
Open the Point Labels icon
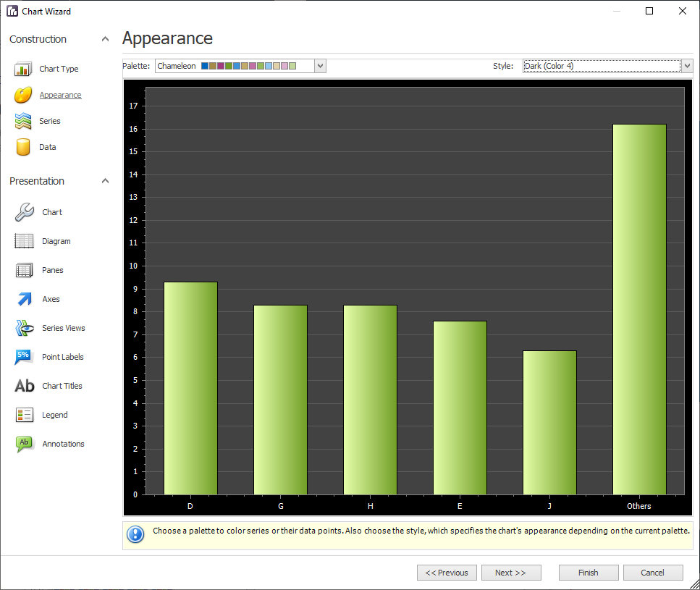(23, 356)
